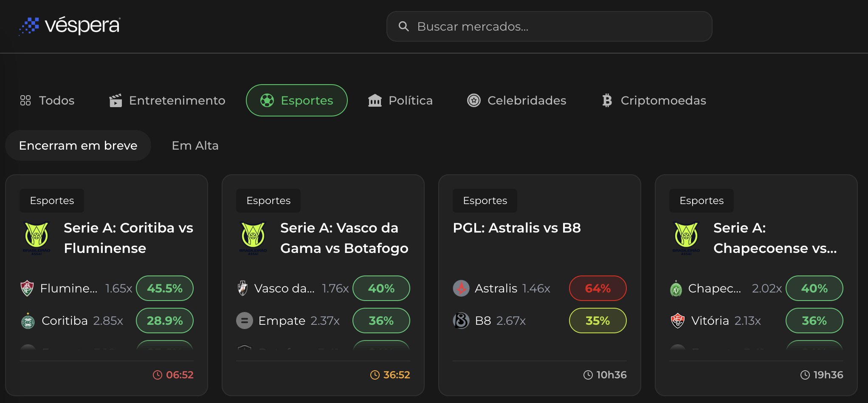Enable the Em Alta filter
The image size is (868, 403).
[195, 145]
